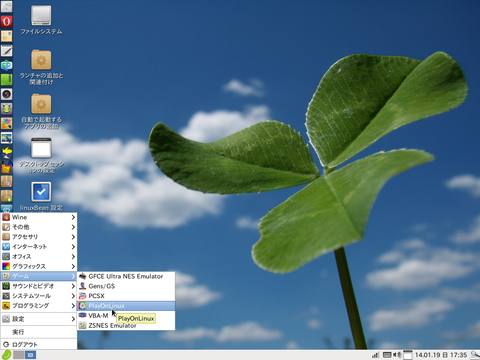480x360 pixels.
Task: Click the small window icon beside the taskbar clock
Action: pyautogui.click(x=407, y=355)
